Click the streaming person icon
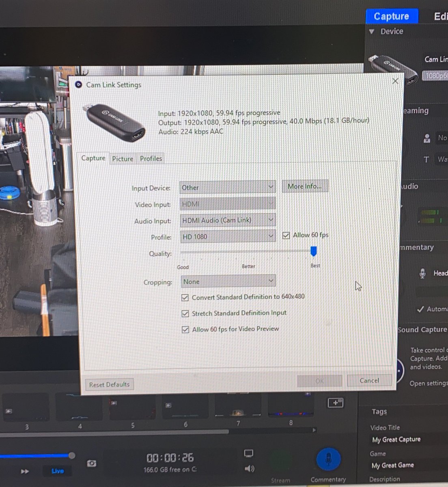 (x=427, y=138)
